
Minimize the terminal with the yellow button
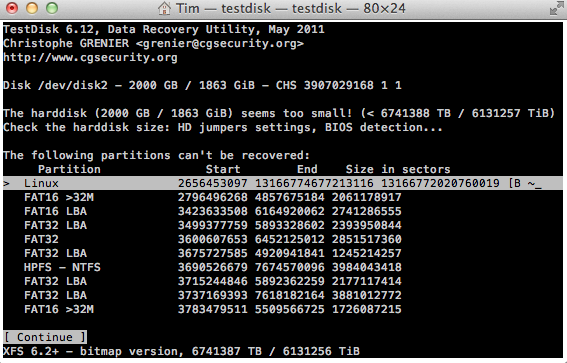[x=32, y=8]
